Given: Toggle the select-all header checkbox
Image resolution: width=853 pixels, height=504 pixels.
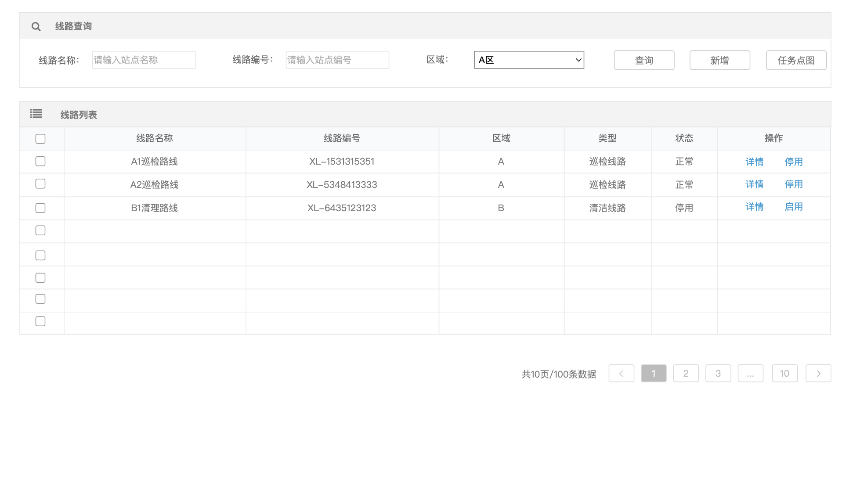Looking at the screenshot, I should (40, 139).
